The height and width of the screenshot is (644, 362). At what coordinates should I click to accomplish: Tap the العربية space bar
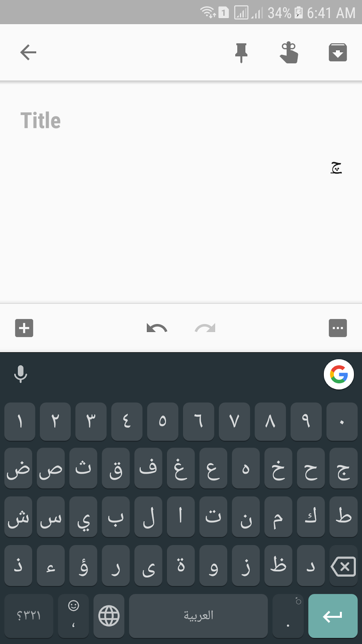(x=198, y=616)
